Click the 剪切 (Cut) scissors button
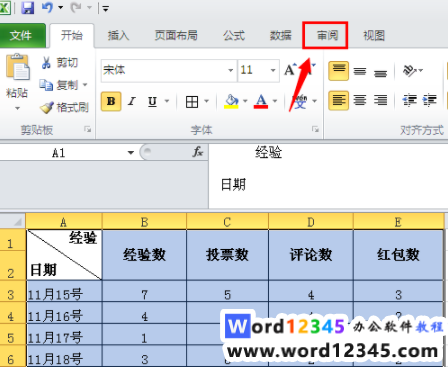Screen dimensions: 448x367 [60, 62]
